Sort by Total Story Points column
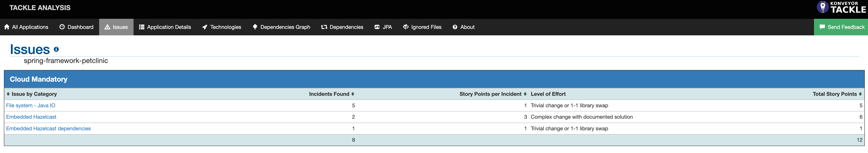868x153 pixels. click(860, 94)
